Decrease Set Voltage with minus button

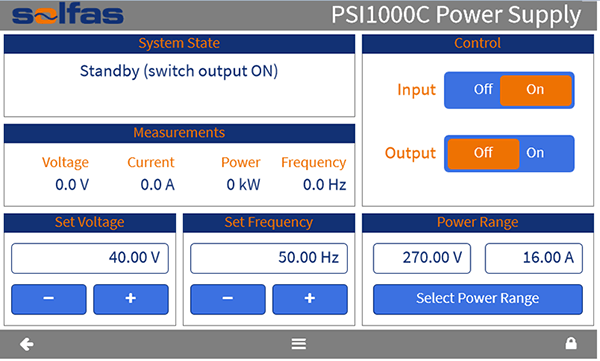(49, 299)
